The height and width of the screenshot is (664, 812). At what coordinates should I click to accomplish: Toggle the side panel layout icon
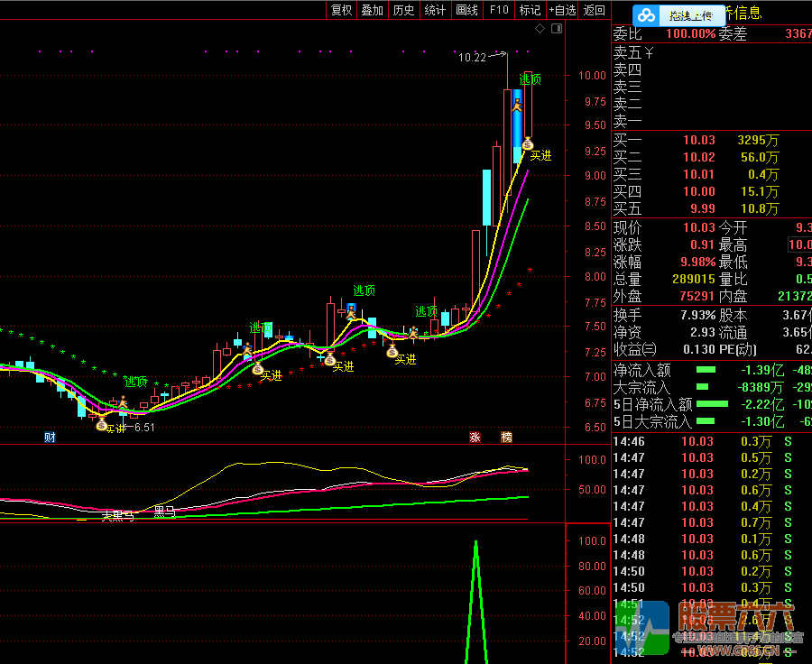pos(557,29)
